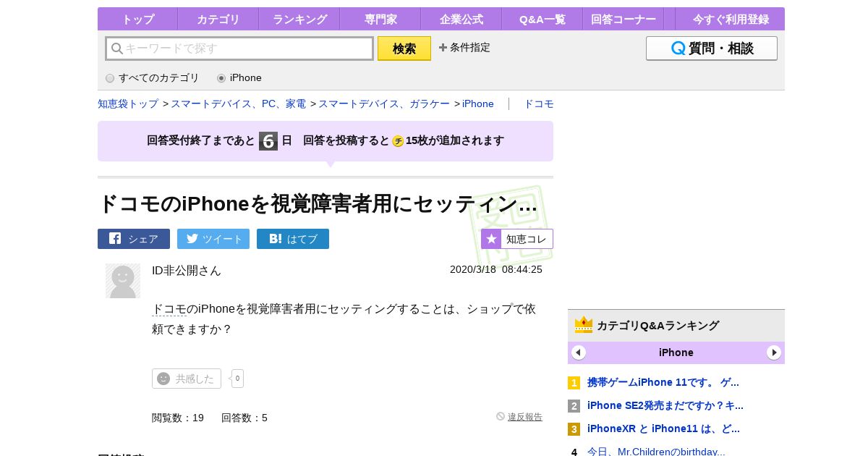Select the iPhone radio button
The width and height of the screenshot is (868, 456).
221,78
